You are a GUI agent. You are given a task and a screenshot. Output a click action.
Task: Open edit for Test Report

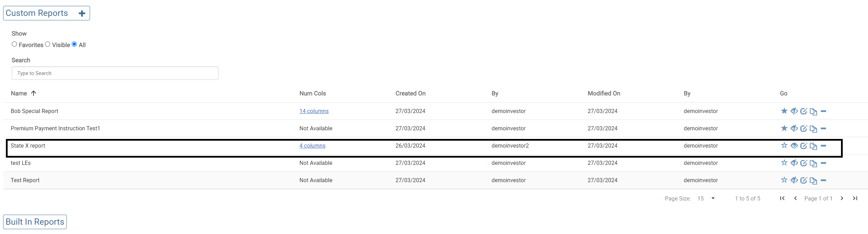tap(804, 180)
